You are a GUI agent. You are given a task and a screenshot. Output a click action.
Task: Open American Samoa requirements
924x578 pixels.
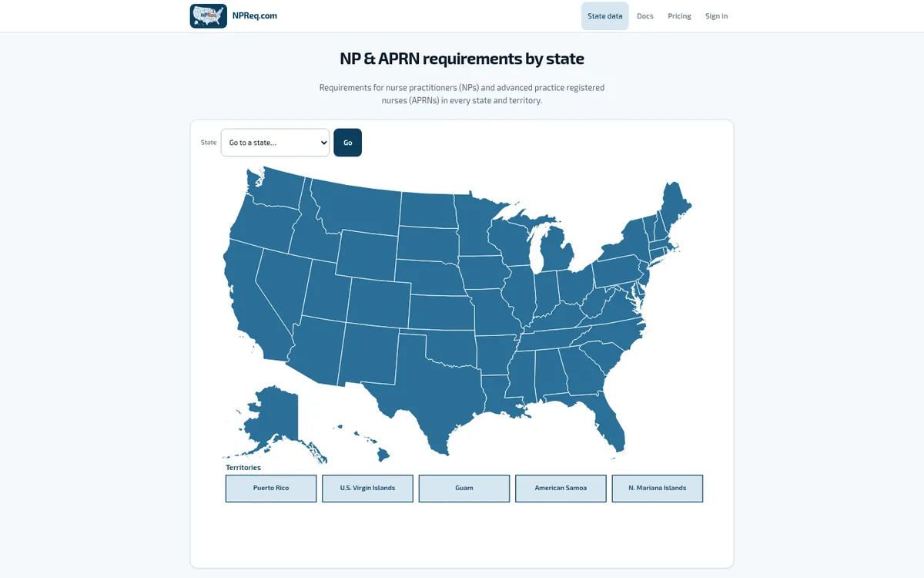pos(561,489)
